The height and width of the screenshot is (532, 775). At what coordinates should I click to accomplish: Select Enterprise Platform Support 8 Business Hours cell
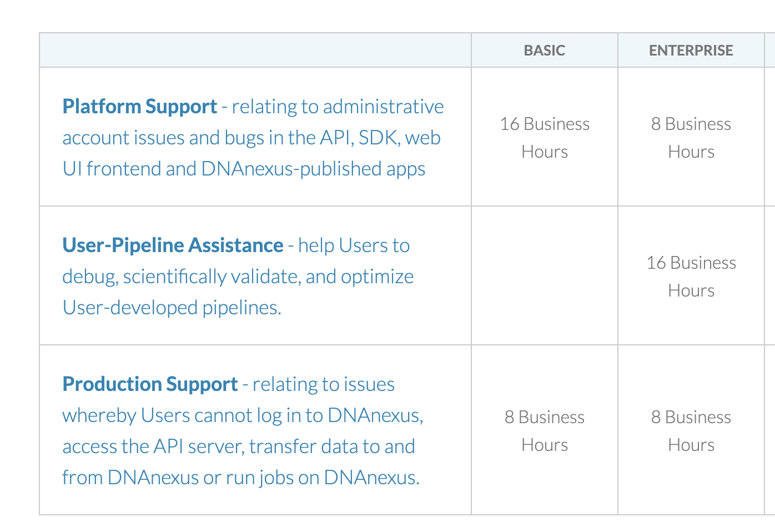(x=691, y=137)
